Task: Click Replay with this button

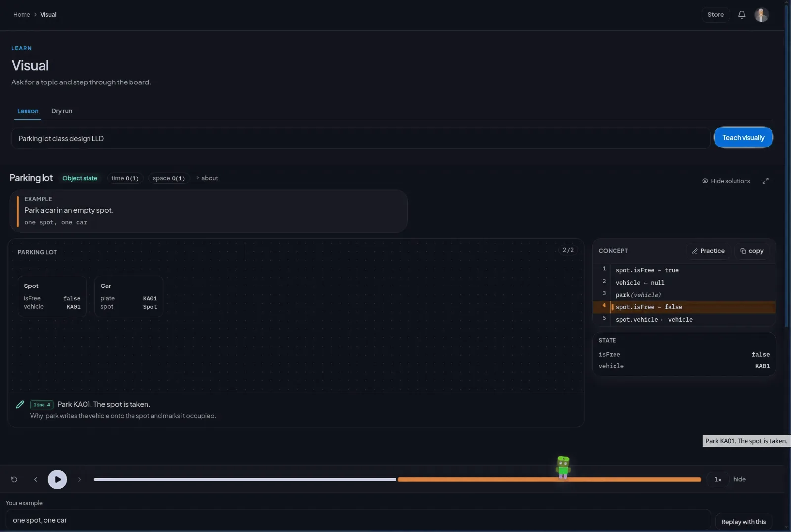Action: (743, 522)
